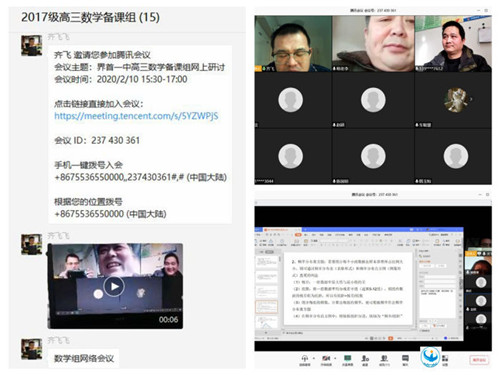This screenshot has width=500, height=375.
Task: Click the green share screen icon
Action: (348, 359)
